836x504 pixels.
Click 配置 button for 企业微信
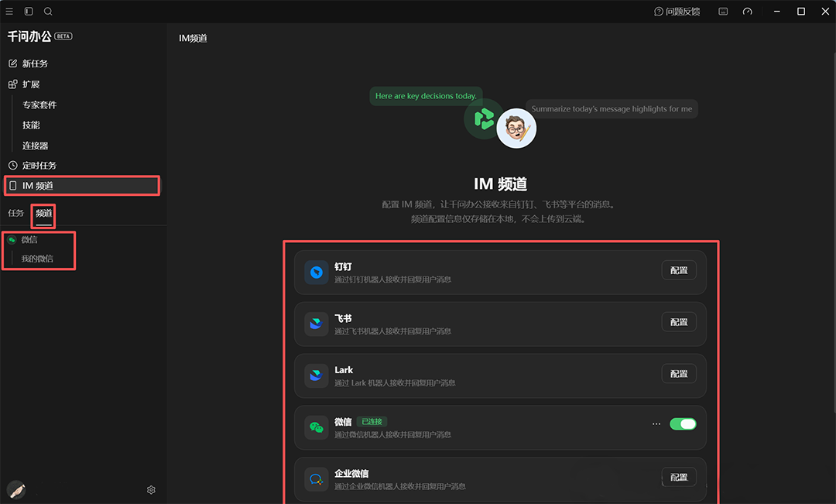click(679, 478)
